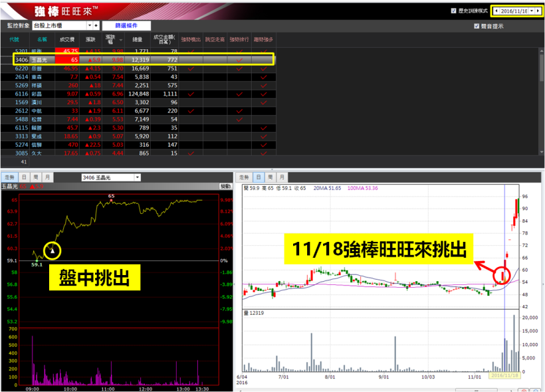Go to the previous date with the left arrow
This screenshot has height=392, width=545.
pyautogui.click(x=496, y=11)
